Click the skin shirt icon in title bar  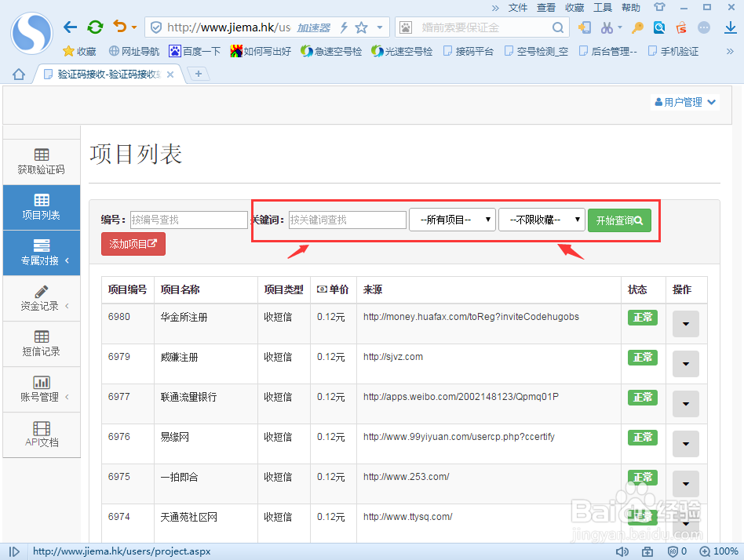(x=659, y=7)
